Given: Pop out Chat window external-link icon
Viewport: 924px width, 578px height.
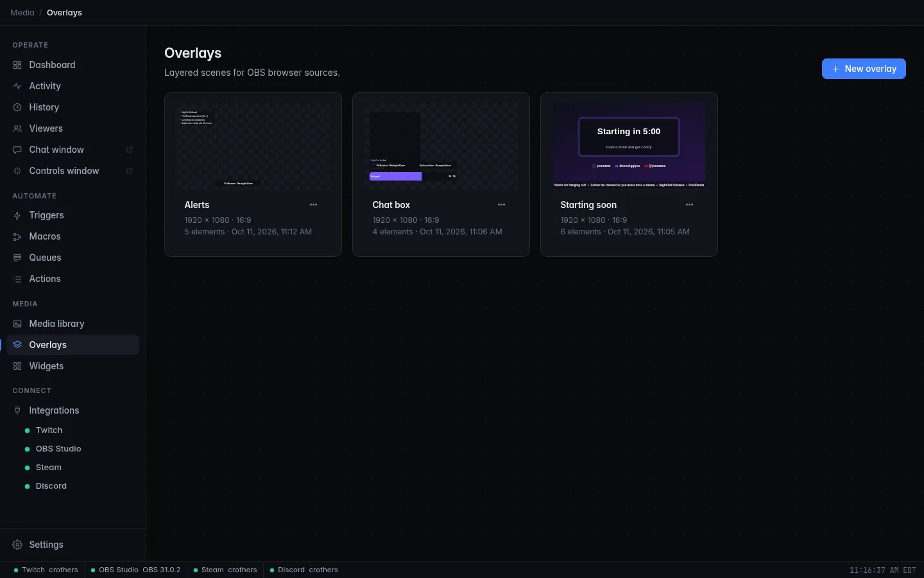Looking at the screenshot, I should tap(130, 150).
